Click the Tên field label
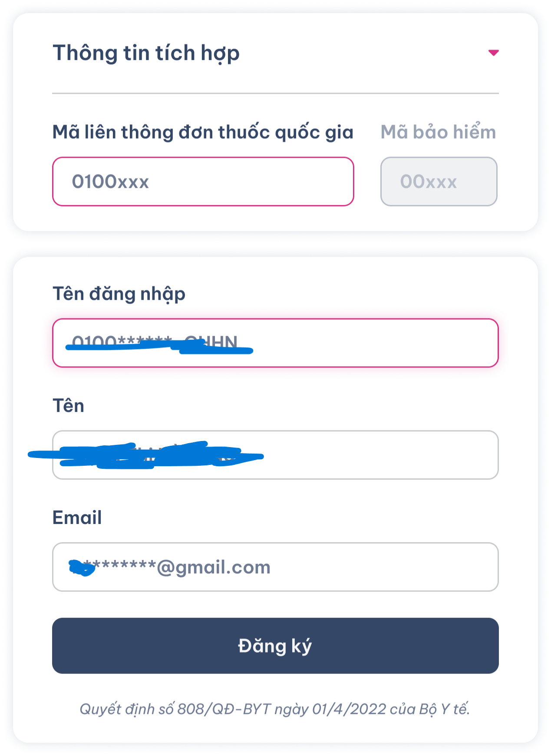The image size is (551, 756). coord(68,406)
